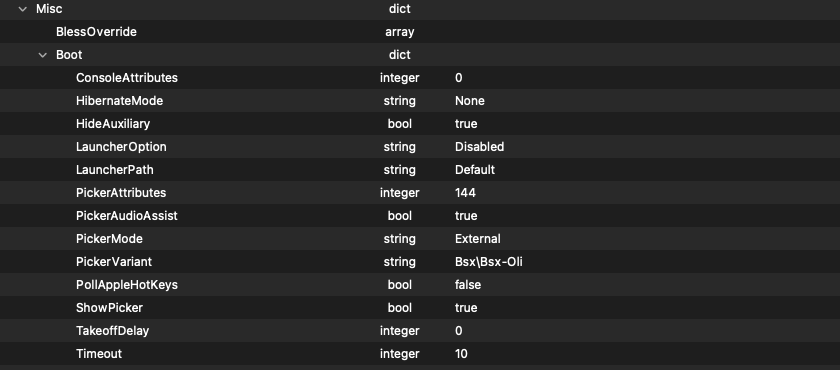840x370 pixels.
Task: Open type selector for Timeout integer
Action: pos(400,354)
